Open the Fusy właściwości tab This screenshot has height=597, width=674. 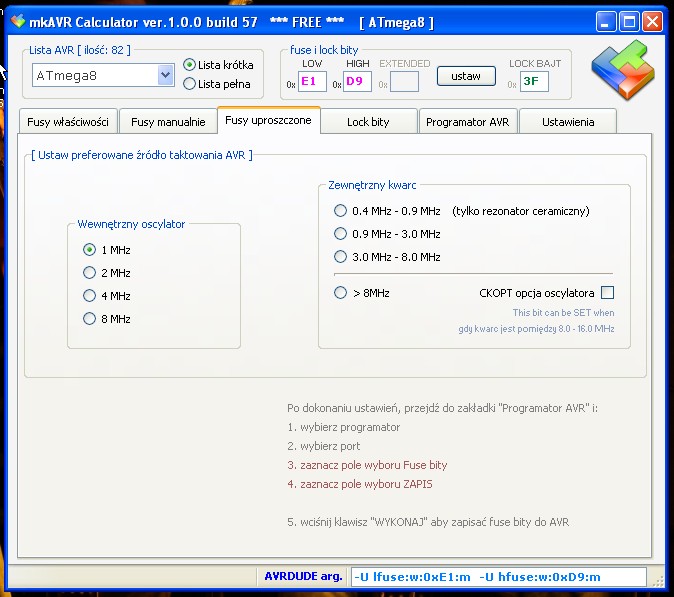tap(68, 122)
